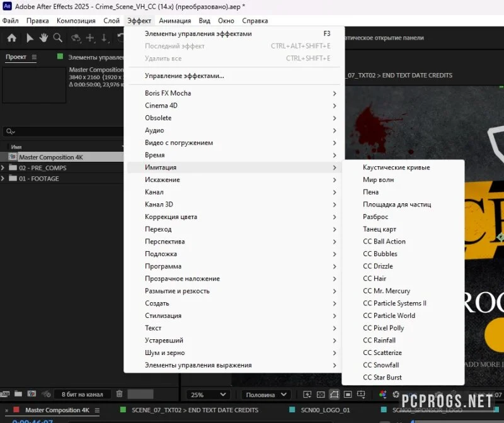Choose Управление эффектами... menu entry

coord(234,76)
